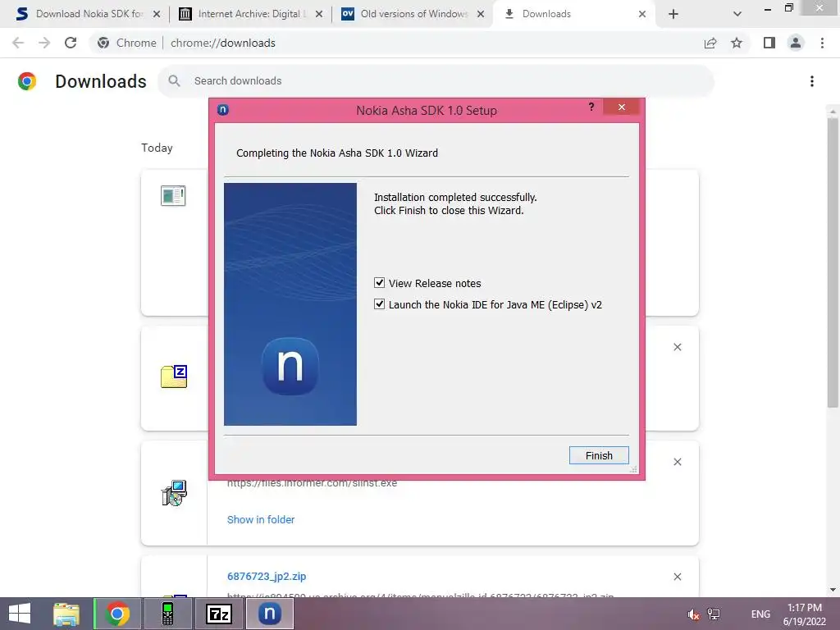Click the Search downloads field
The width and height of the screenshot is (840, 630).
point(436,81)
